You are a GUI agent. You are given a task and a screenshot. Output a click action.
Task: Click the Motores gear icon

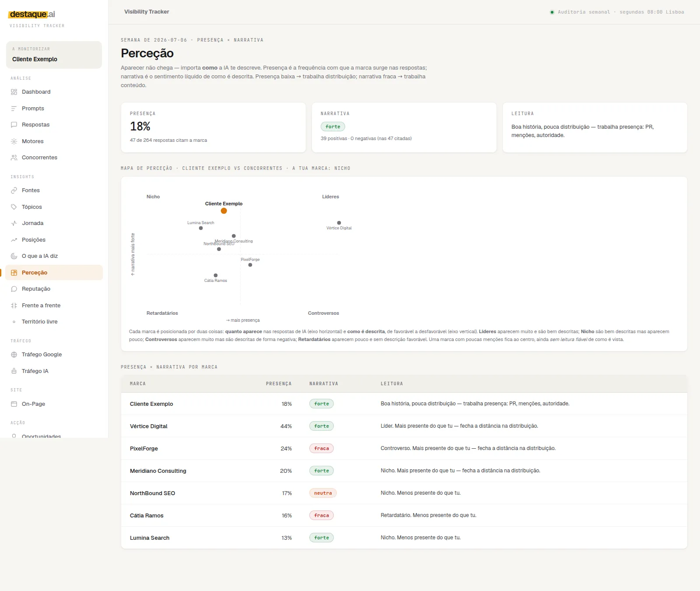14,141
